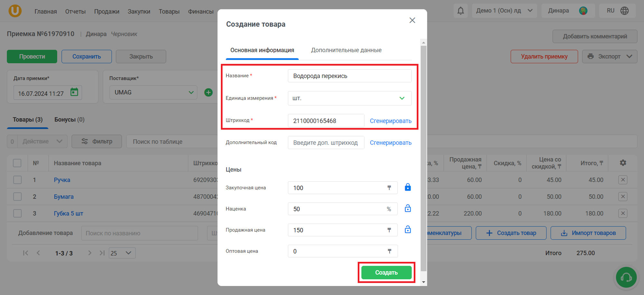Click the Фильтр sliders icon

coord(85,141)
